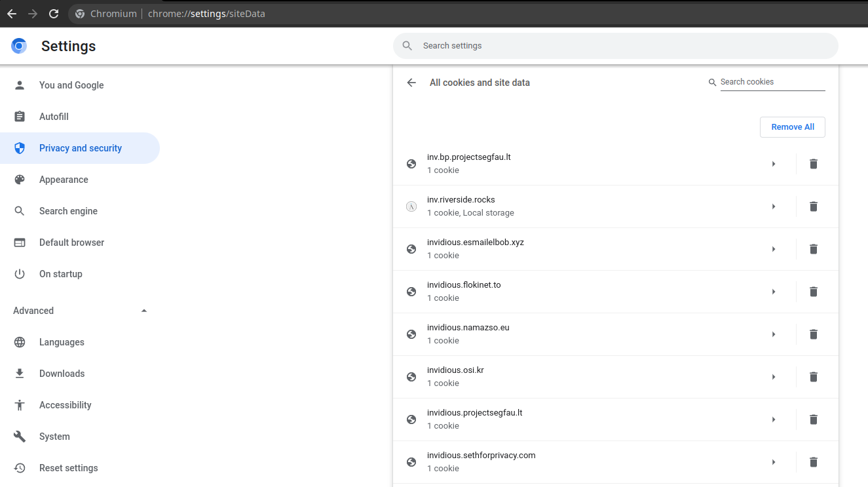868x487 pixels.
Task: Delete invidious.sethforprivacy.com cookie
Action: (x=814, y=462)
